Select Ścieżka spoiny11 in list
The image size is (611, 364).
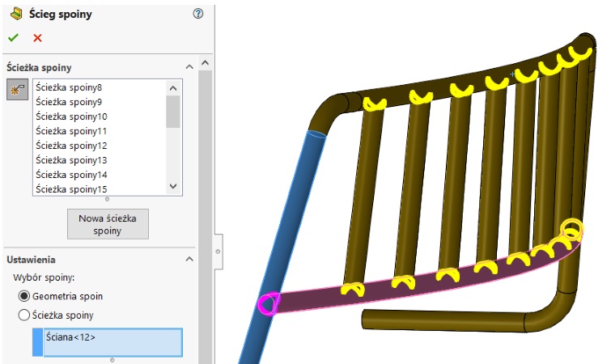point(71,131)
